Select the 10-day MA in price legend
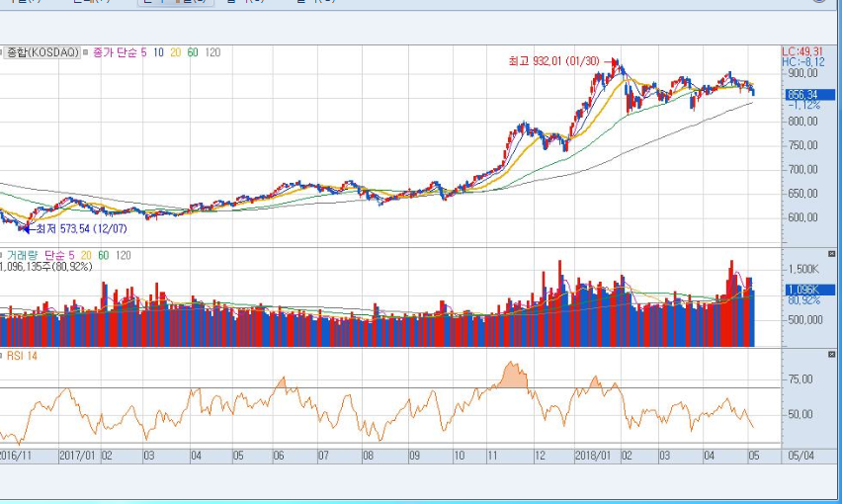The image size is (842, 504). point(158,51)
